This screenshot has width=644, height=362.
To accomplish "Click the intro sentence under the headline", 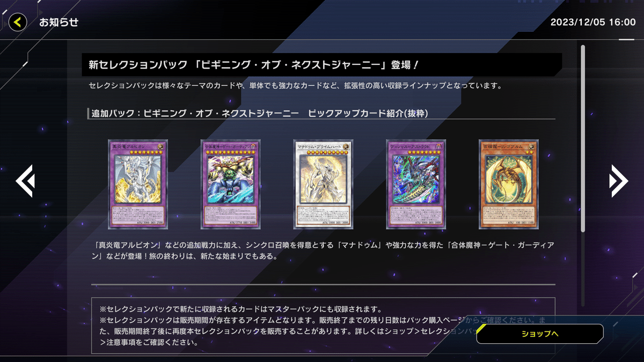I will [295, 85].
